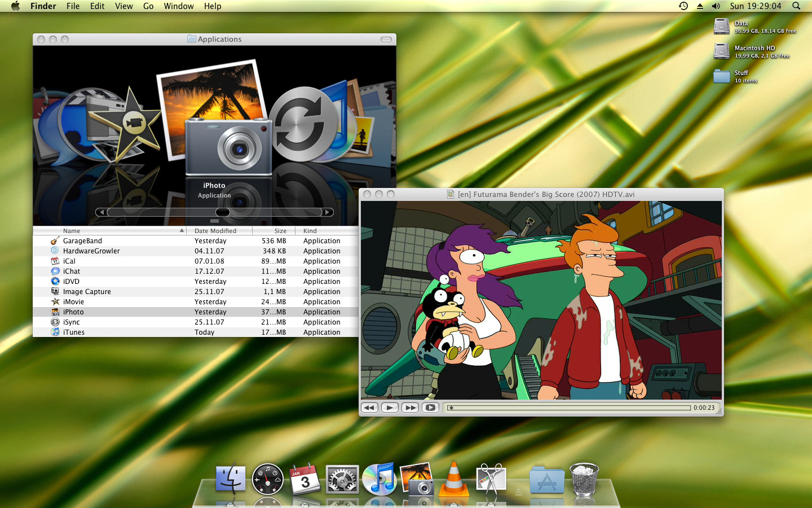
Task: Click the play button in video player
Action: (390, 408)
